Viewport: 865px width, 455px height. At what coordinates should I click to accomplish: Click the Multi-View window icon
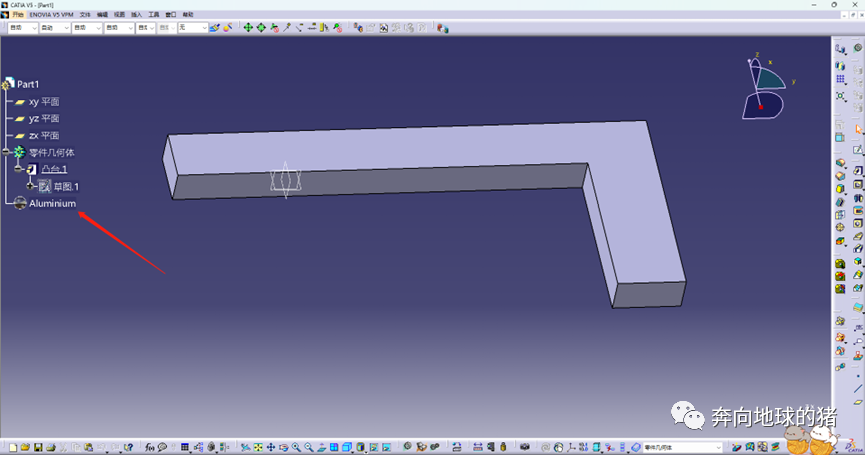[x=334, y=447]
